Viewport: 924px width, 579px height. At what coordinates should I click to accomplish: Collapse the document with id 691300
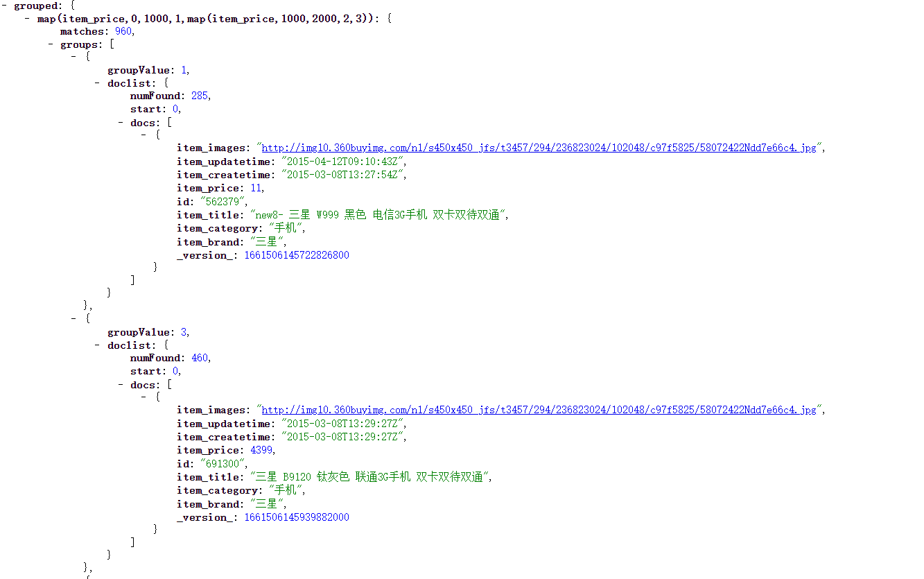145,397
